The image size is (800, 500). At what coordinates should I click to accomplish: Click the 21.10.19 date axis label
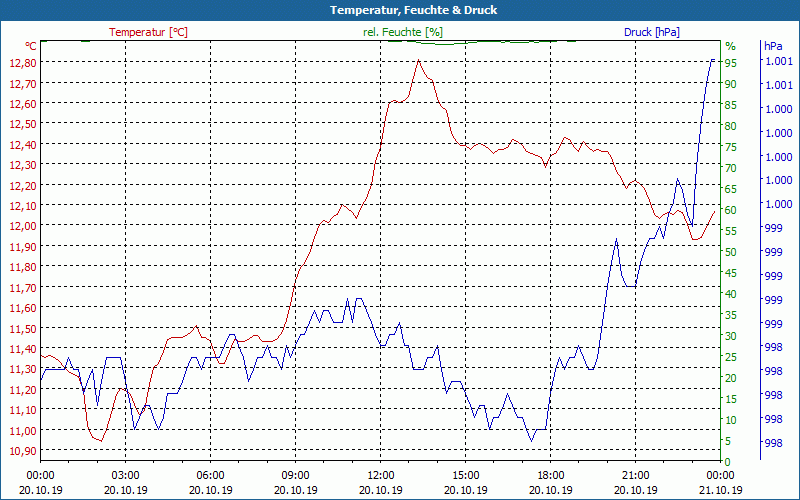point(720,490)
